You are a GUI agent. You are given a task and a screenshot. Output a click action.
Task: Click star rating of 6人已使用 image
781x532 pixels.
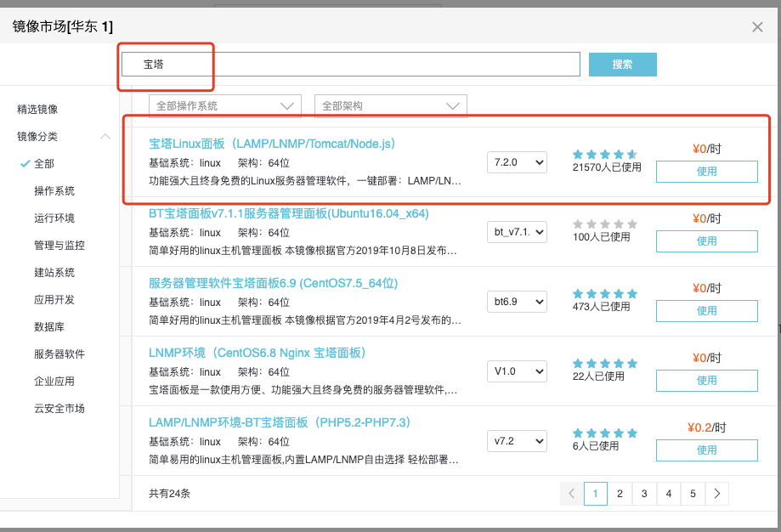pos(605,433)
